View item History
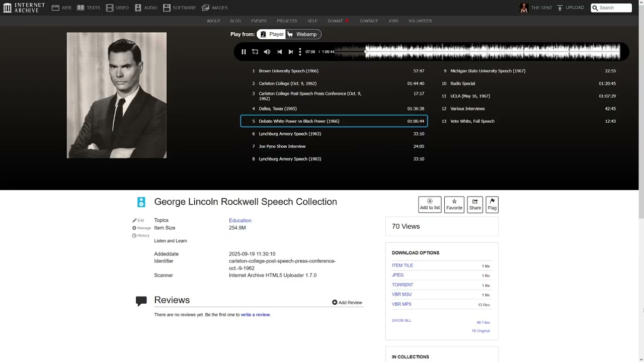This screenshot has height=362, width=644. tap(141, 235)
